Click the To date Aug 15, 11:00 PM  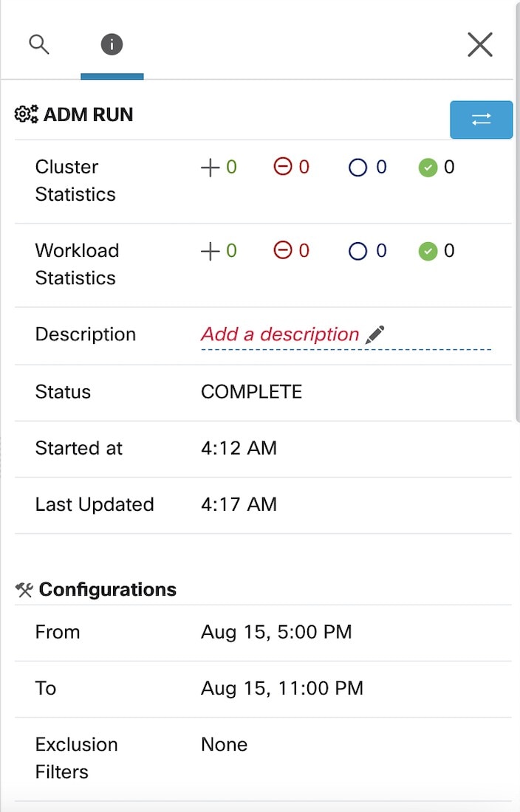(282, 689)
